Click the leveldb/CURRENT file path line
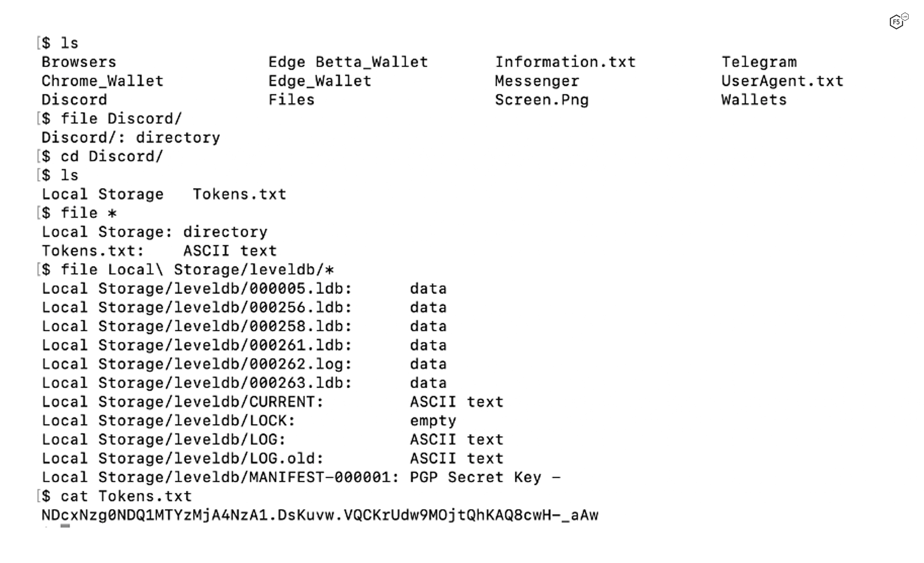Viewport: 924px width, 563px height. (x=182, y=402)
